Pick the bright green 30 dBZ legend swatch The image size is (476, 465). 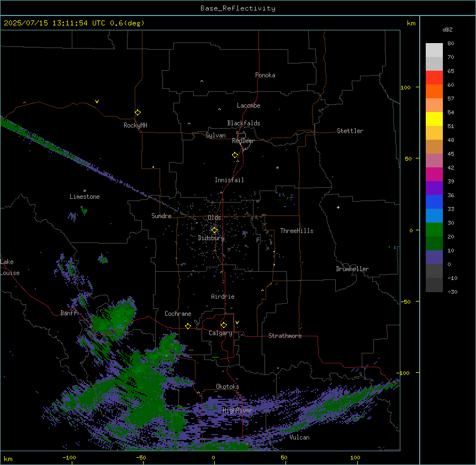click(434, 230)
